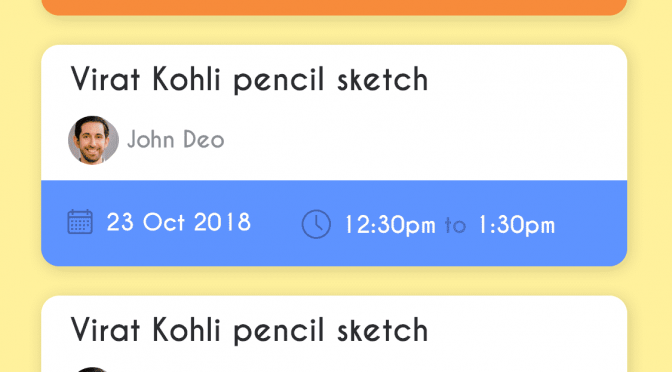Image resolution: width=672 pixels, height=372 pixels.
Task: Open the second Virat Kohli pencil sketch title
Action: coord(249,330)
